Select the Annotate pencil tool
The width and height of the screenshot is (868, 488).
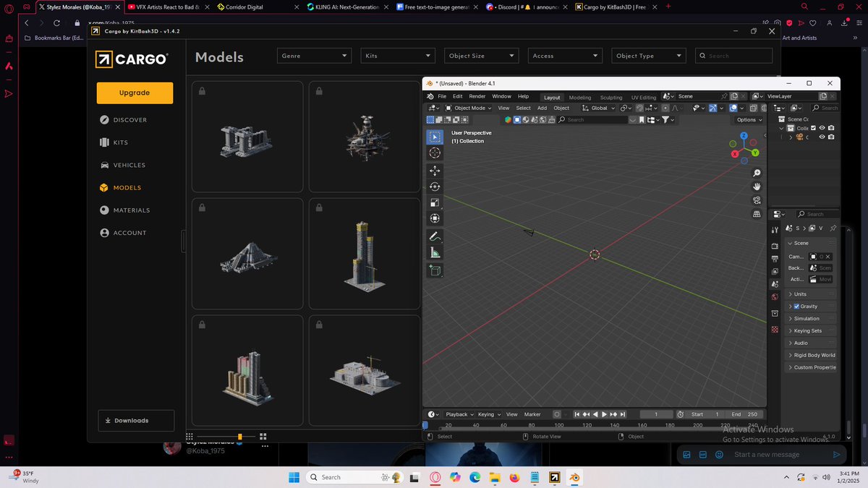click(435, 236)
